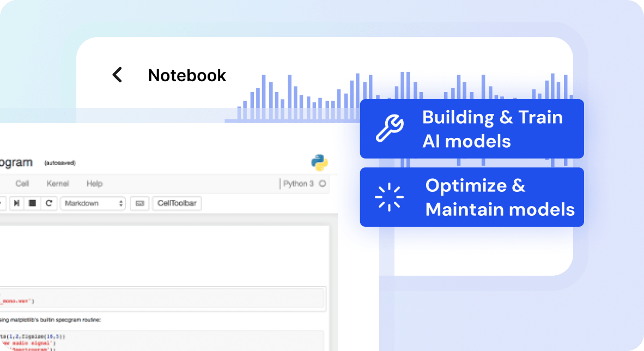Screen dimensions: 644x351
Task: Open the Markdown cell type dropdown
Action: [x=93, y=203]
